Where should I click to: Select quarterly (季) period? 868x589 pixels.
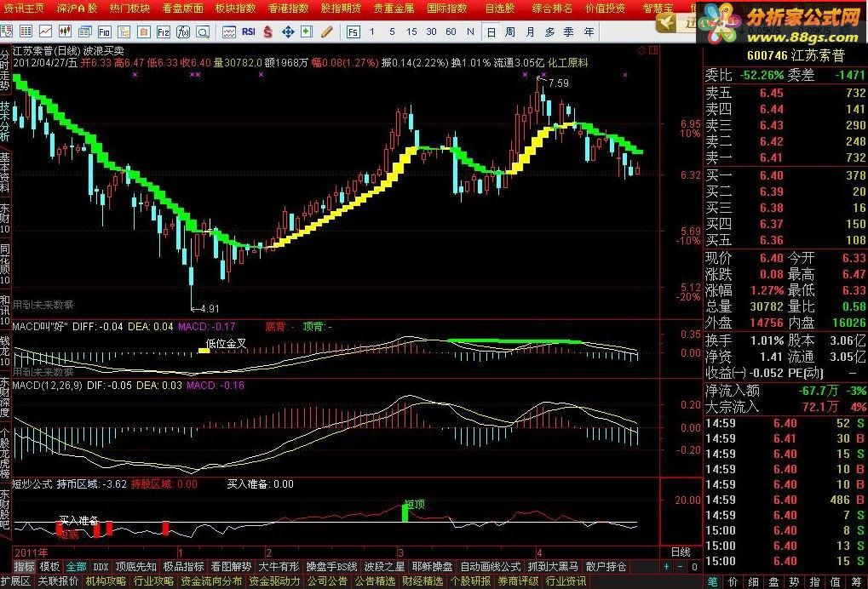pyautogui.click(x=568, y=32)
